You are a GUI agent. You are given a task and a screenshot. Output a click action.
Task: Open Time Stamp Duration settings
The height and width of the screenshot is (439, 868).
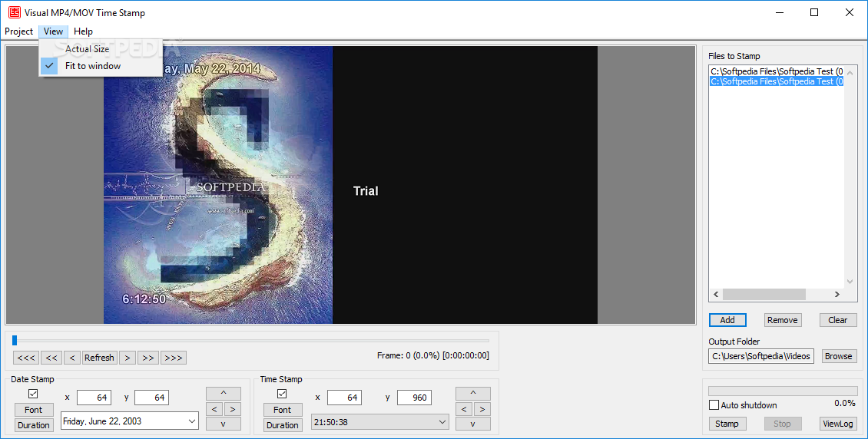point(283,425)
